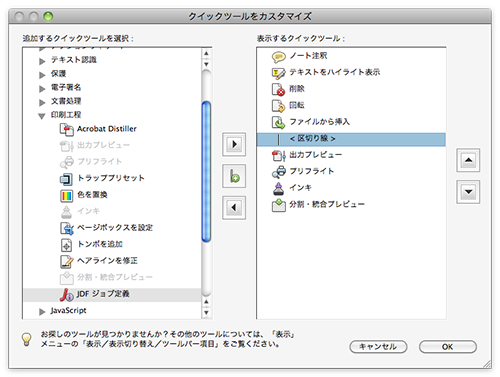This screenshot has width=500, height=377.
Task: Click the grayed プリフライト icon in left list
Action: [x=66, y=162]
